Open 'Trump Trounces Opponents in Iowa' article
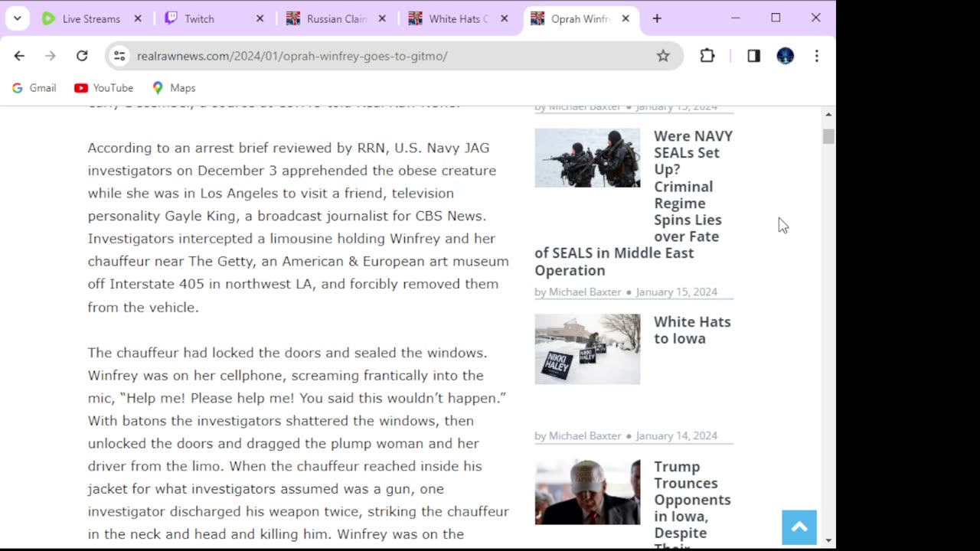The height and width of the screenshot is (551, 980). click(692, 503)
